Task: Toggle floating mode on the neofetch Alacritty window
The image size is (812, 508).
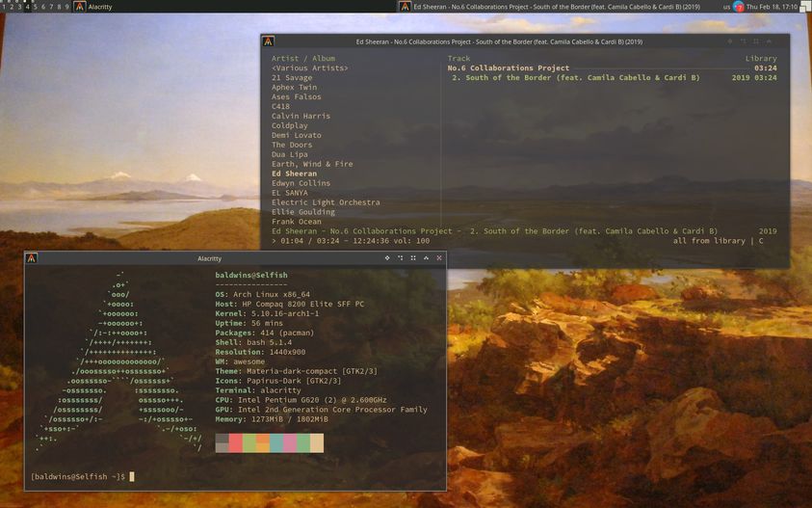Action: click(388, 258)
